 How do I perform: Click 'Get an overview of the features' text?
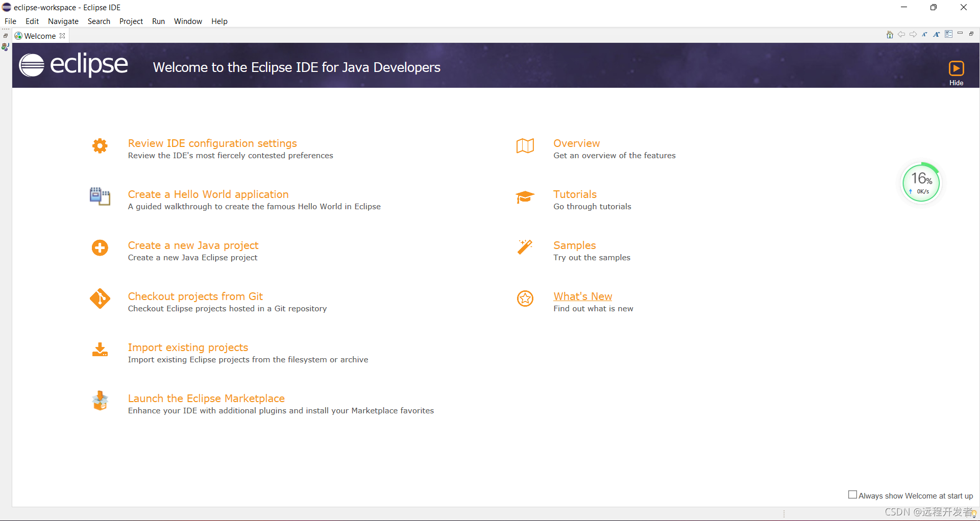tap(615, 156)
